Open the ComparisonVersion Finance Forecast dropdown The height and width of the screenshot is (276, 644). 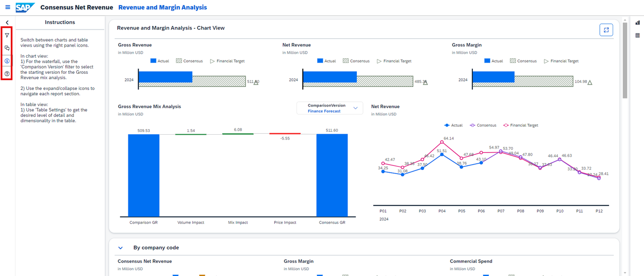point(330,108)
